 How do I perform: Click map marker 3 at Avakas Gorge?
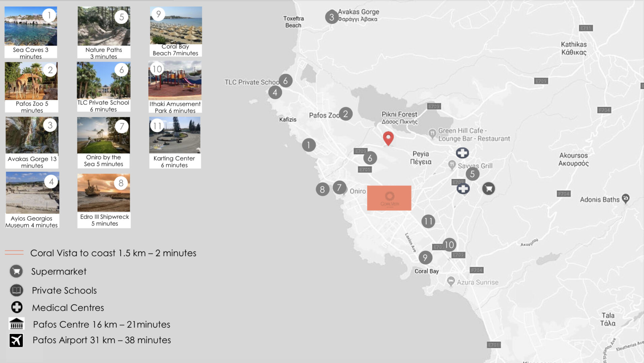click(331, 17)
